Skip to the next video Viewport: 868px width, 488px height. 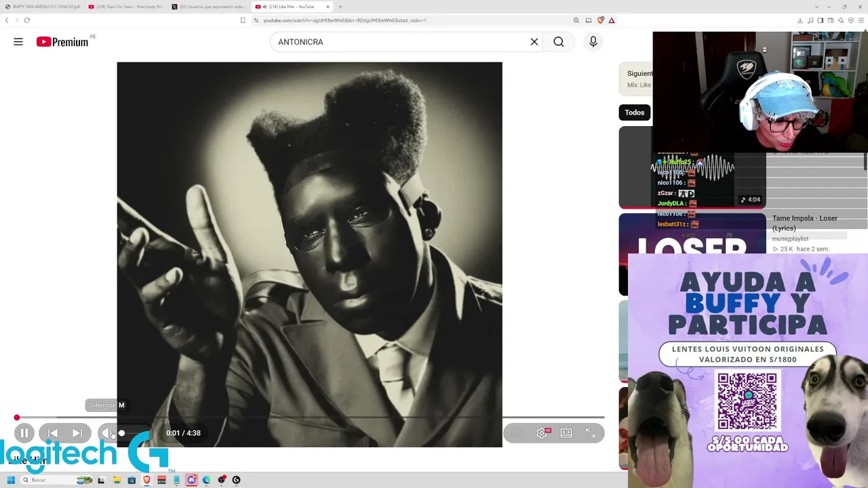[77, 433]
